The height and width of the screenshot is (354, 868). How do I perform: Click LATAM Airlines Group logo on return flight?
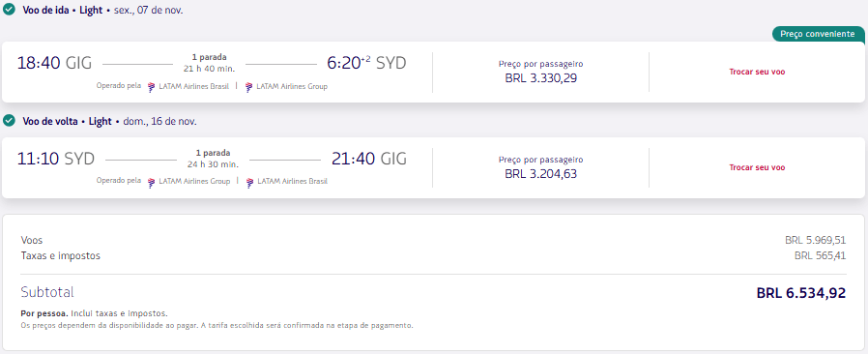[x=152, y=182]
